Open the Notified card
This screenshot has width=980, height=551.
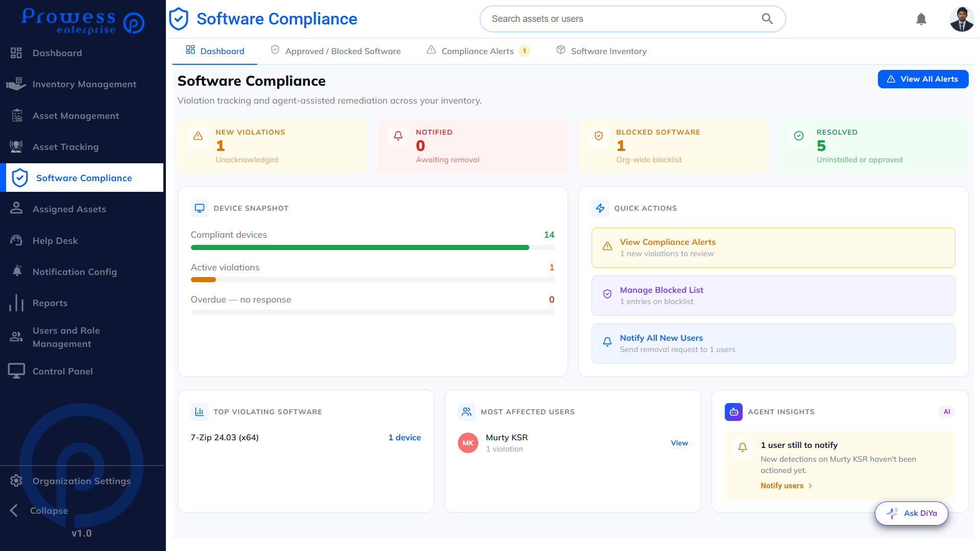click(x=473, y=146)
